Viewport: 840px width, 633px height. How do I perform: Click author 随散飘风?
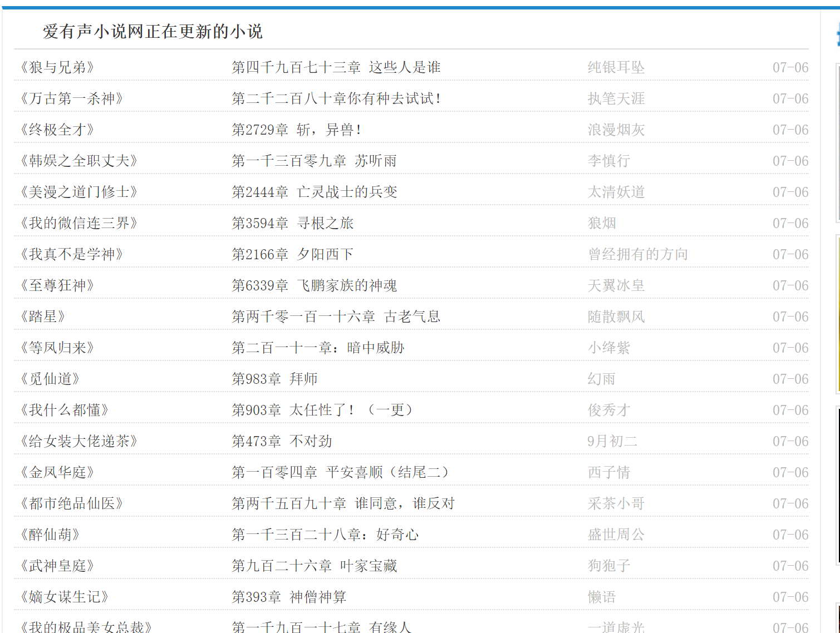(616, 316)
